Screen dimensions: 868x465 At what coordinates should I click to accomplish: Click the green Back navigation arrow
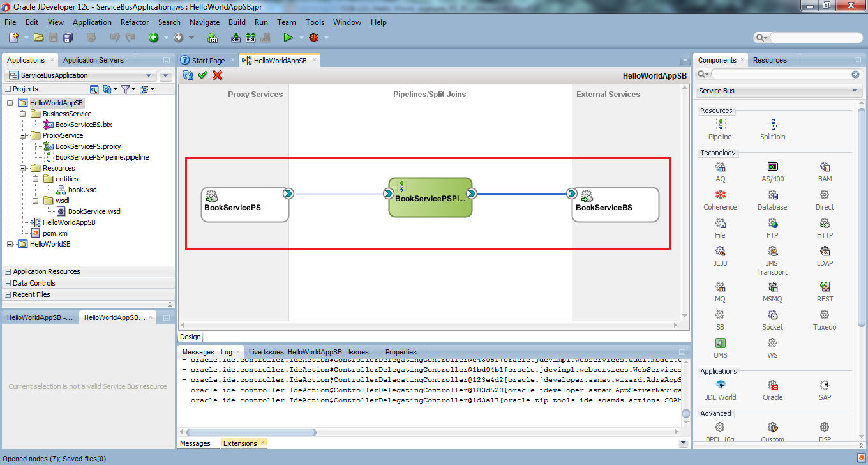[x=153, y=38]
